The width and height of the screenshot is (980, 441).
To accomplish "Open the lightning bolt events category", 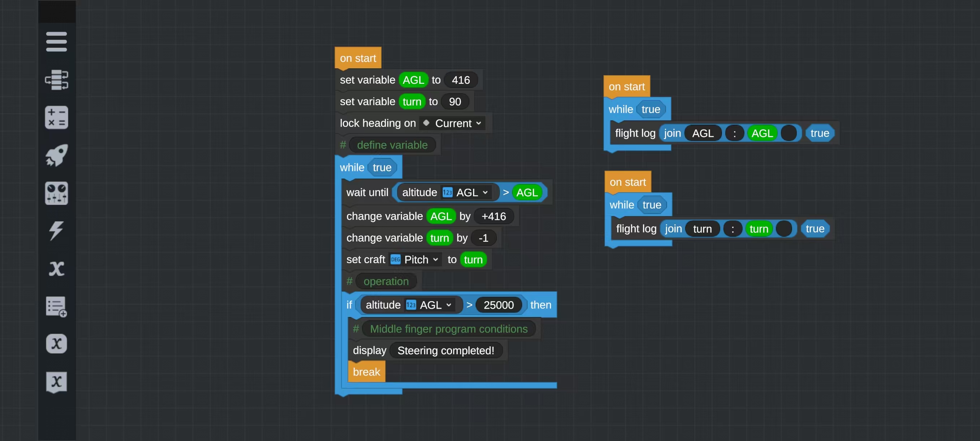I will [x=56, y=231].
